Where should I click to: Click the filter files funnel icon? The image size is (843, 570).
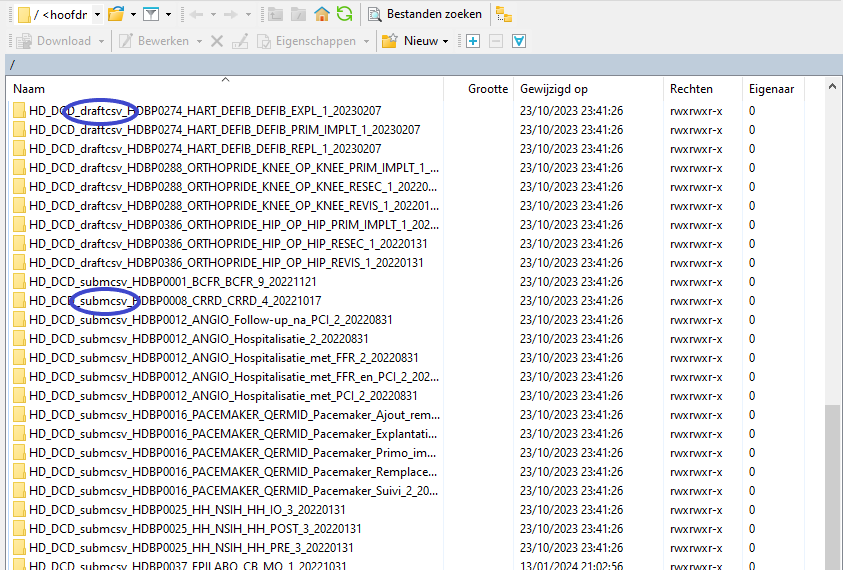click(x=150, y=14)
